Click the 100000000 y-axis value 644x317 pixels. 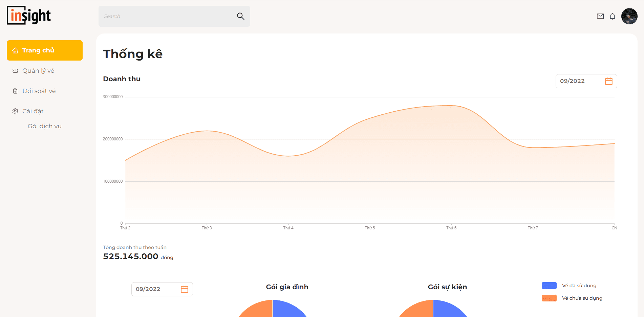tap(113, 181)
